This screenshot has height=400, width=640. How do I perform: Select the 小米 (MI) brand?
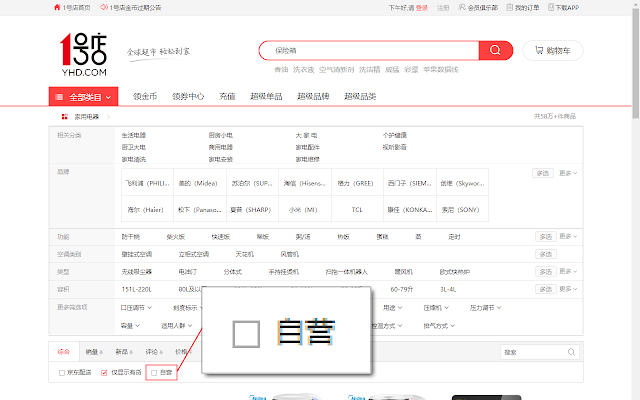tap(303, 209)
